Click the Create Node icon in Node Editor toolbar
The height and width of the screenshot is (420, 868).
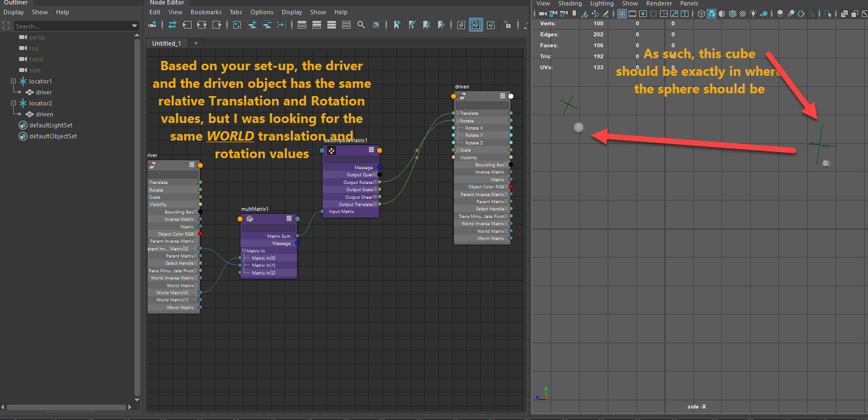click(x=153, y=25)
